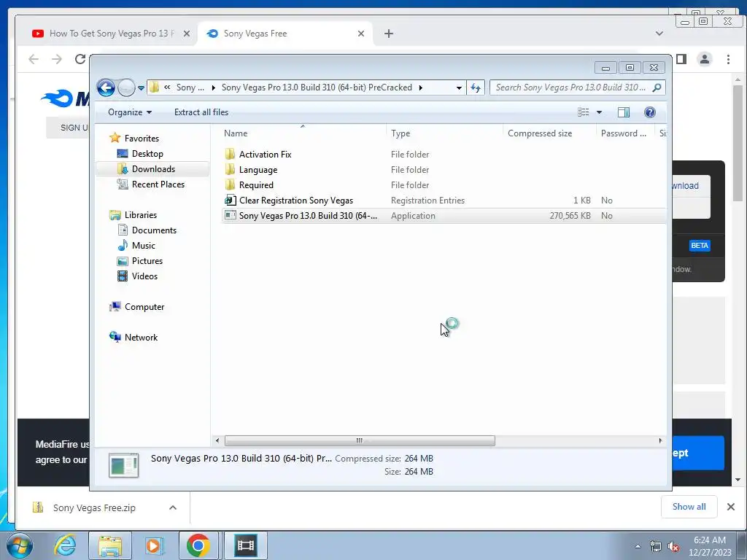This screenshot has height=560, width=747.
Task: Click the horizontal scrollbar right arrow
Action: click(660, 440)
